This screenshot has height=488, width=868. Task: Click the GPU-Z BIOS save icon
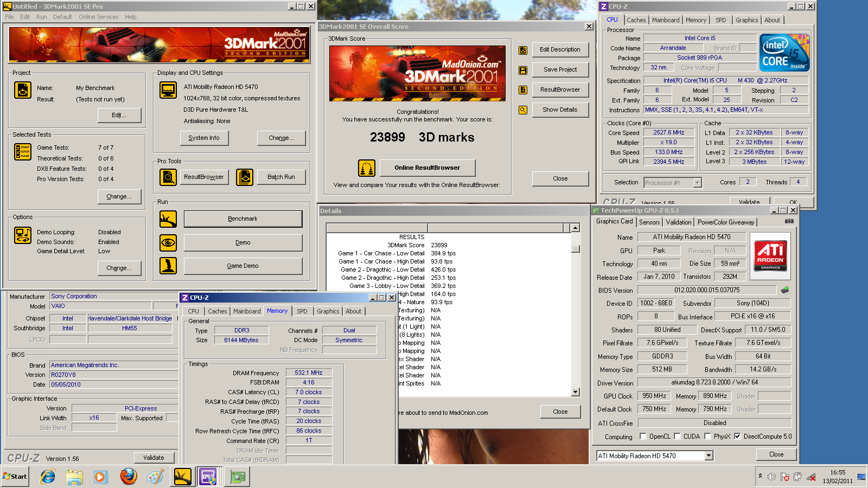coord(785,290)
